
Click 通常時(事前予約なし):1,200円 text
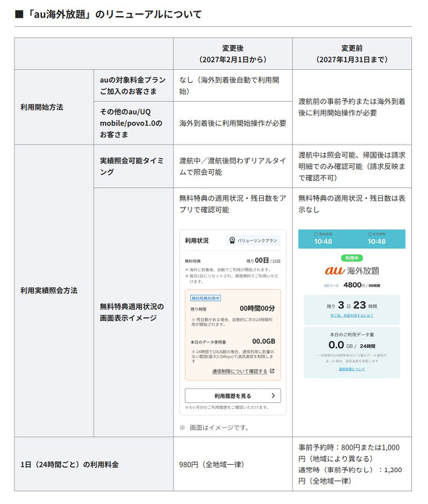coord(350,476)
